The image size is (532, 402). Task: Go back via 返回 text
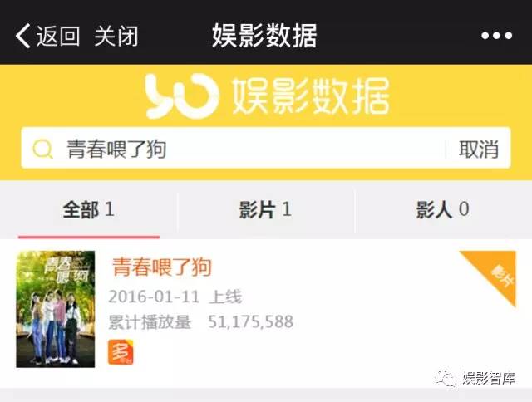pyautogui.click(x=58, y=36)
